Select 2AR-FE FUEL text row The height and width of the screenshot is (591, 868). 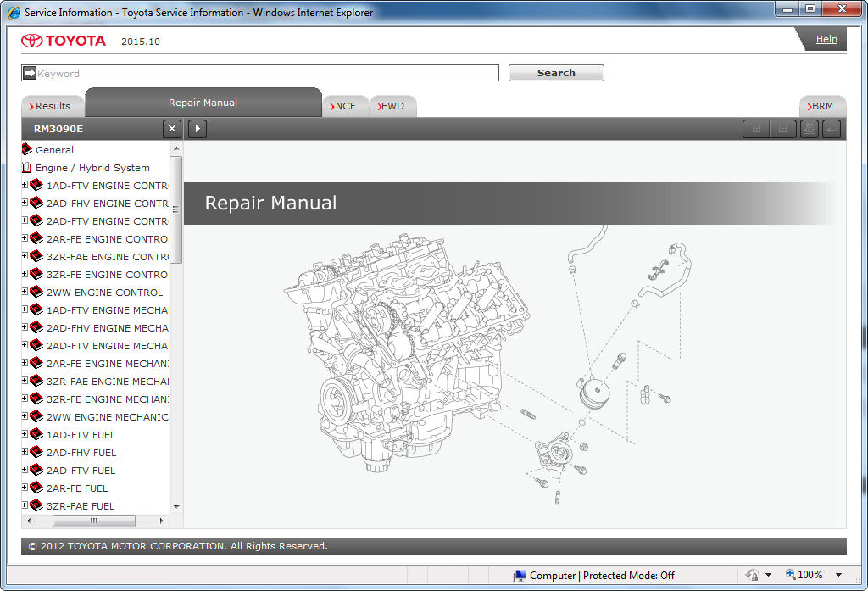pyautogui.click(x=77, y=488)
